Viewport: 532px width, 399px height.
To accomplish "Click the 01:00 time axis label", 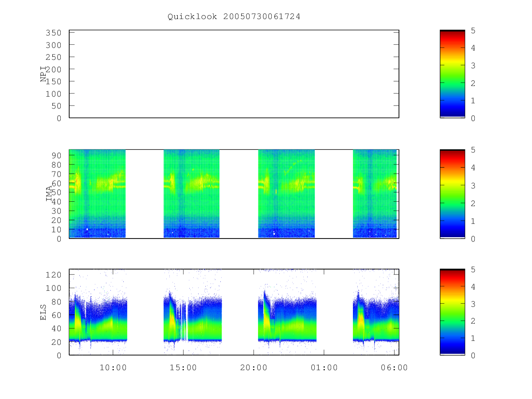I will [324, 368].
